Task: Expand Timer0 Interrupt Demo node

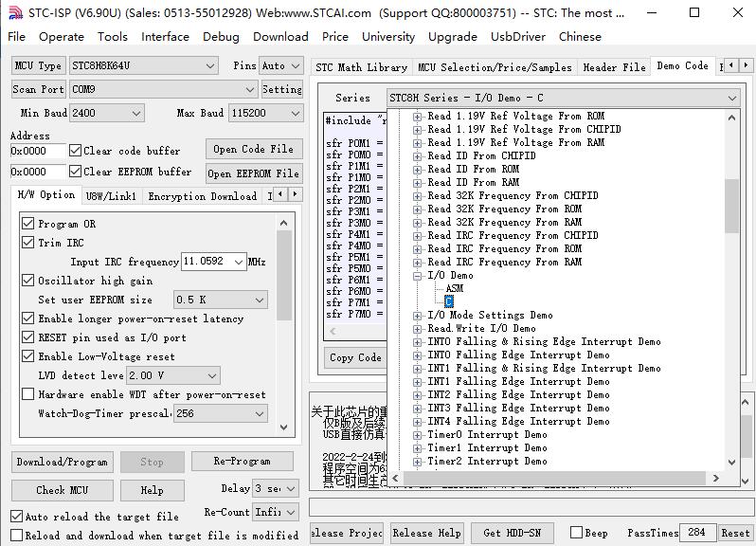Action: pos(417,435)
